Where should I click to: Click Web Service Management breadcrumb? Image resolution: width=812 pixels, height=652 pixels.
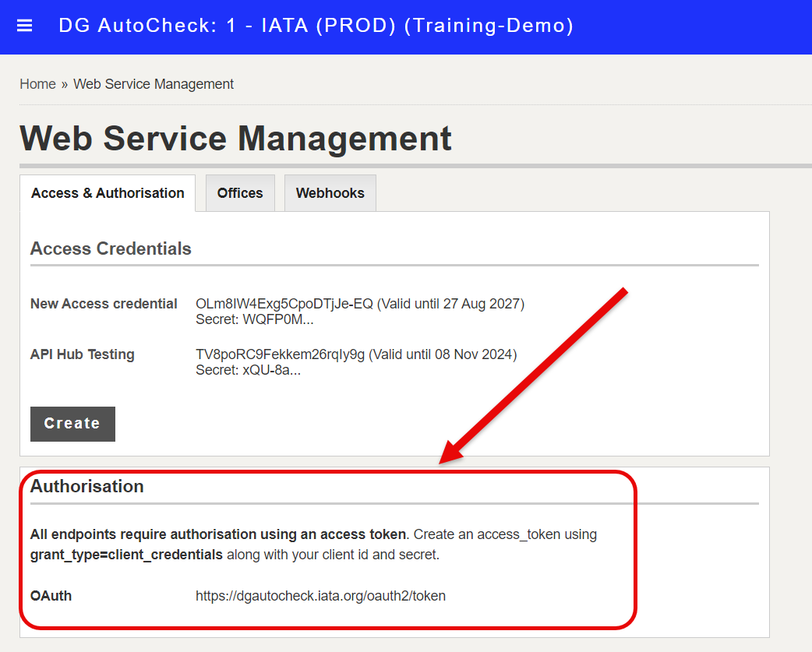click(x=154, y=84)
